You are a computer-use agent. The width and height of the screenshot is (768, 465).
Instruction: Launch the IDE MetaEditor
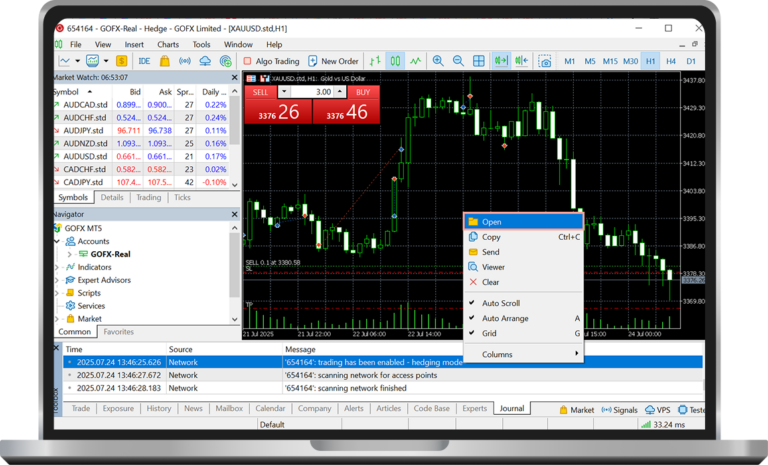[144, 61]
